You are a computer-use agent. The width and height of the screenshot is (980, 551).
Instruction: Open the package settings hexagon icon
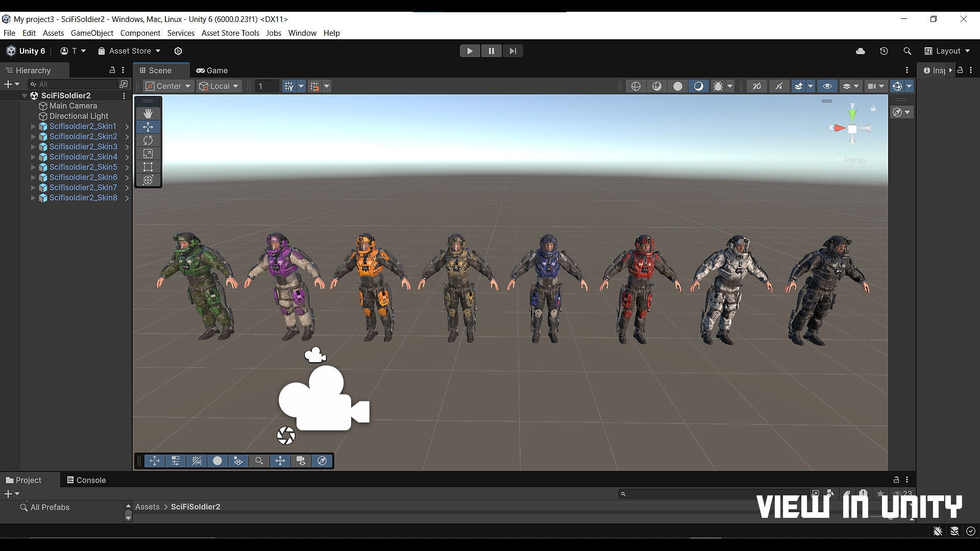pos(178,51)
